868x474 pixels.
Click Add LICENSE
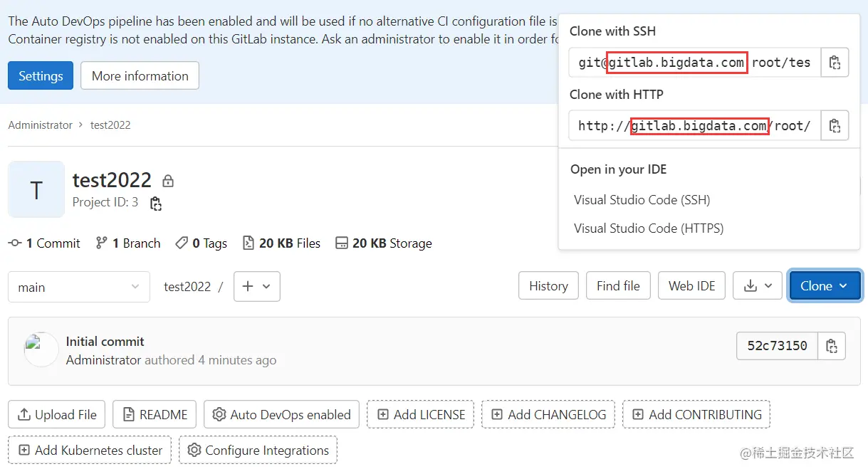tap(421, 414)
